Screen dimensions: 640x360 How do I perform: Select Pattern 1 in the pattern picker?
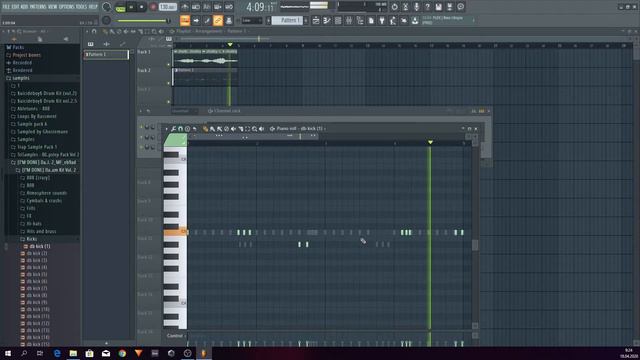(x=106, y=54)
